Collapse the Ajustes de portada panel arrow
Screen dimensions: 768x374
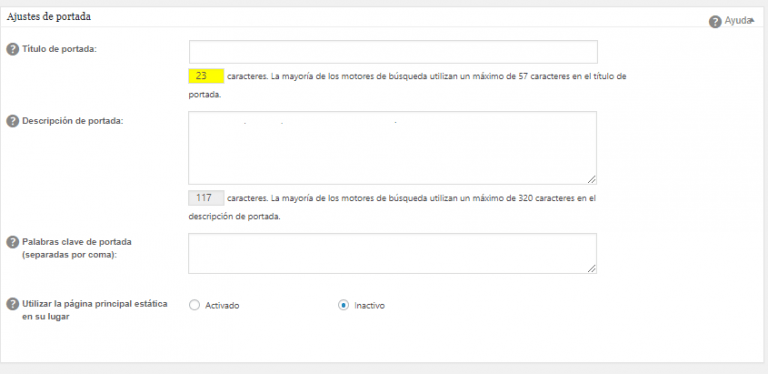click(752, 21)
